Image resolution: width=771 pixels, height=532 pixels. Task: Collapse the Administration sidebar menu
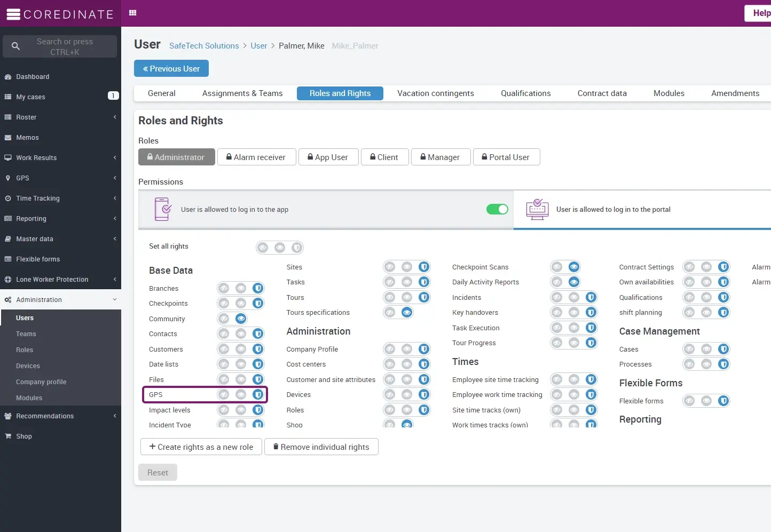tap(60, 300)
